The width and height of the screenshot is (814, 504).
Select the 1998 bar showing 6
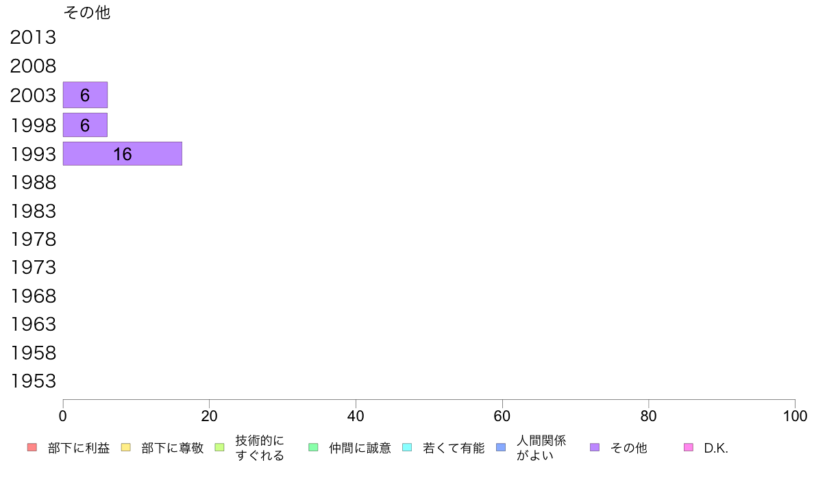(x=85, y=125)
